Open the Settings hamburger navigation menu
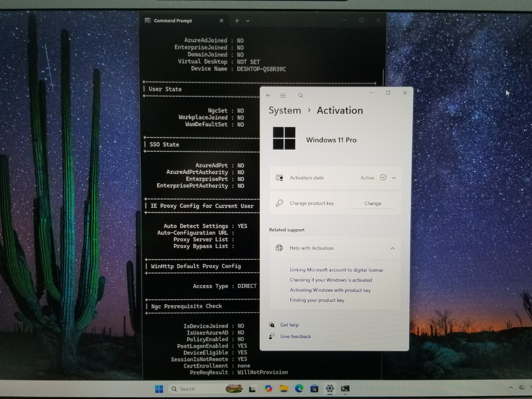Viewport: 532px width, 399px height. [283, 95]
